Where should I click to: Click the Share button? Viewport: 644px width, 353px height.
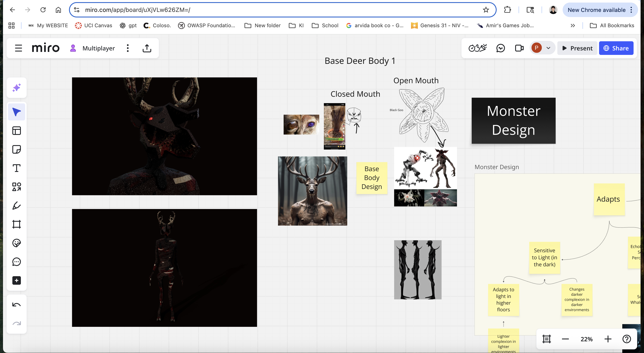pos(616,48)
